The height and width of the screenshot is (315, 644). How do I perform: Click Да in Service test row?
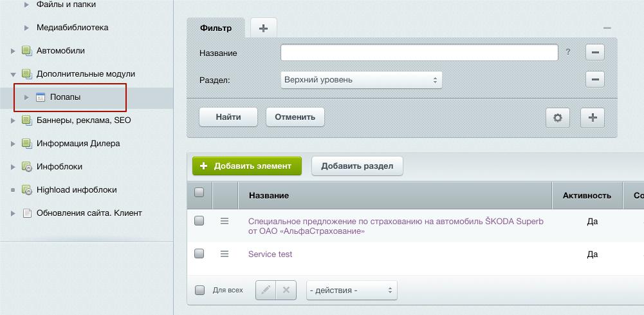[x=593, y=254]
